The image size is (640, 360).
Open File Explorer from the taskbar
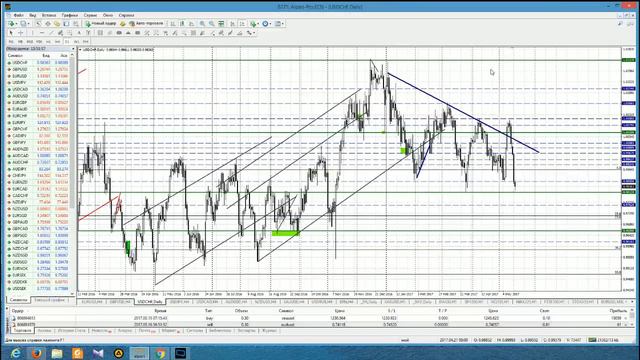(57, 353)
